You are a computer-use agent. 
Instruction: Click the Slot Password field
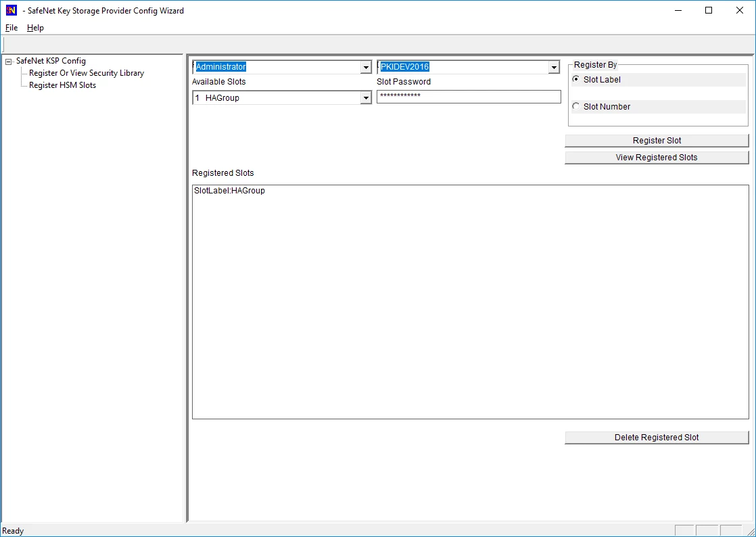coord(468,97)
